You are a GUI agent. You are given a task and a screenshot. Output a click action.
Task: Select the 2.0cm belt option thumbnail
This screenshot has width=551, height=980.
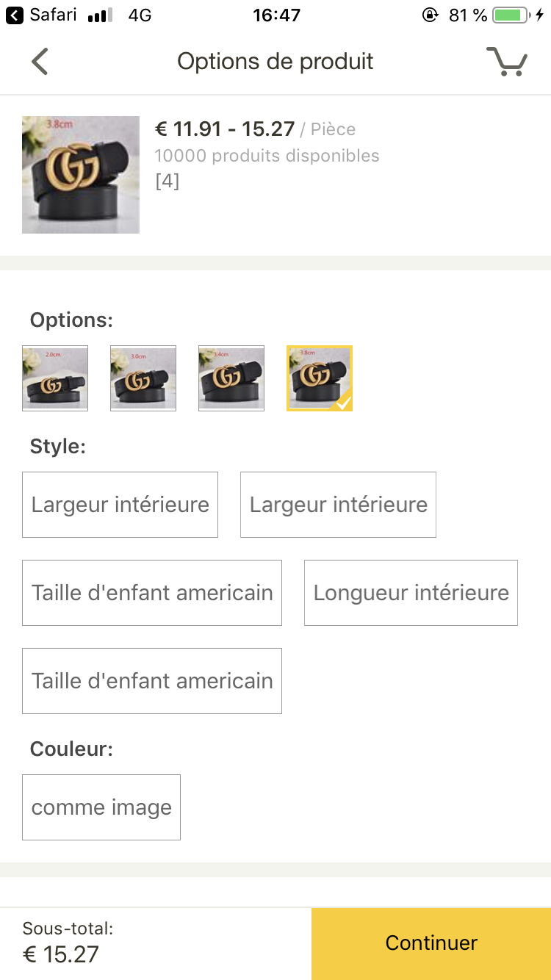(x=55, y=378)
